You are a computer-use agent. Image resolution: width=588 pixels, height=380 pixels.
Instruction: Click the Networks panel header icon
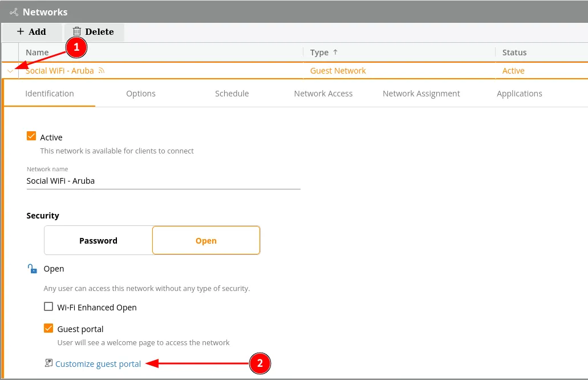pos(14,12)
